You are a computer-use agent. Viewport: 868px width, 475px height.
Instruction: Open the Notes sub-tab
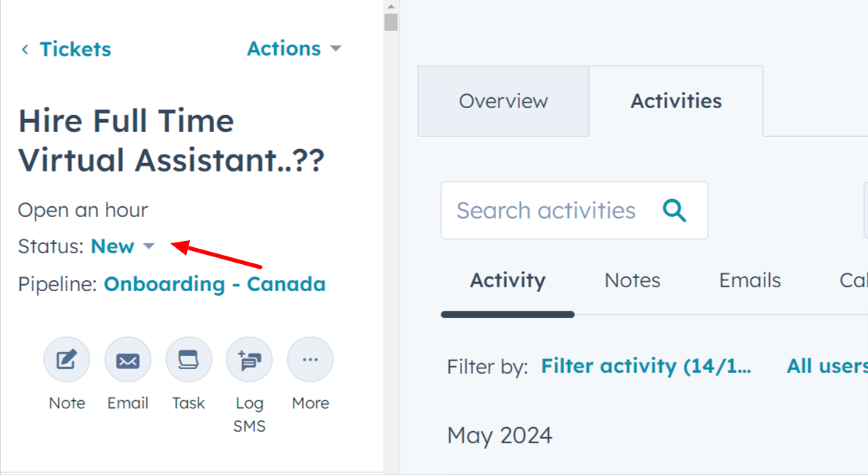(x=632, y=280)
